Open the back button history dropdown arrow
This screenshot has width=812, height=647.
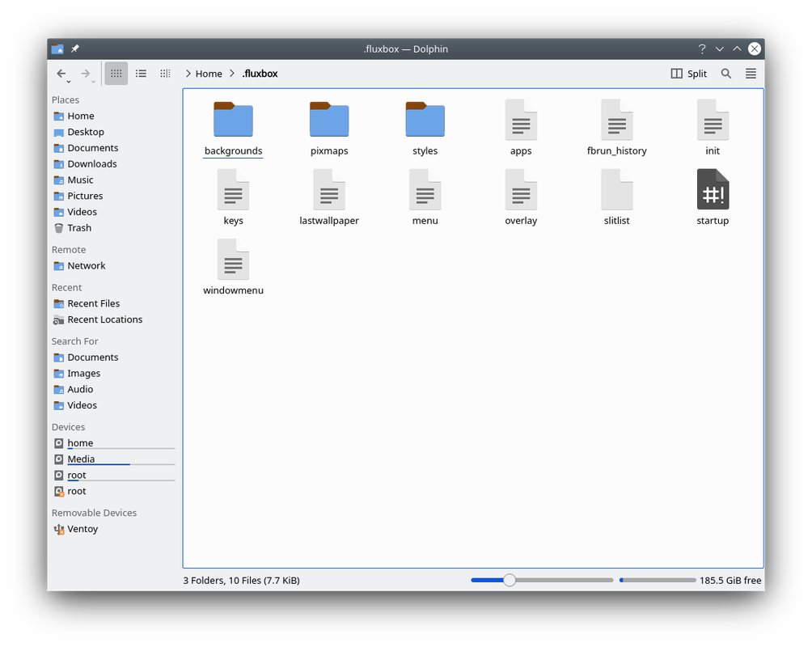click(69, 82)
